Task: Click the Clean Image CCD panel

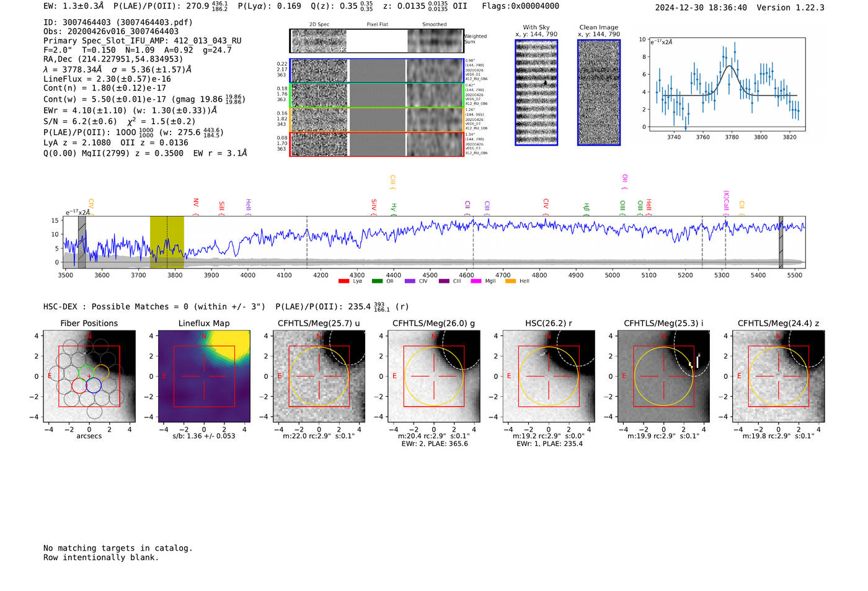Action: [x=599, y=92]
